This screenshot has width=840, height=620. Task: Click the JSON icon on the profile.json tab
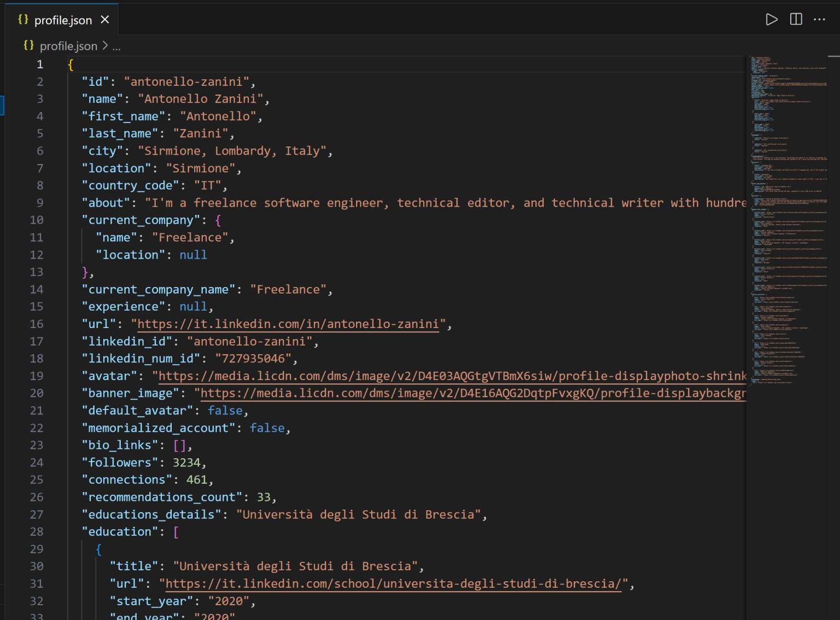coord(22,19)
